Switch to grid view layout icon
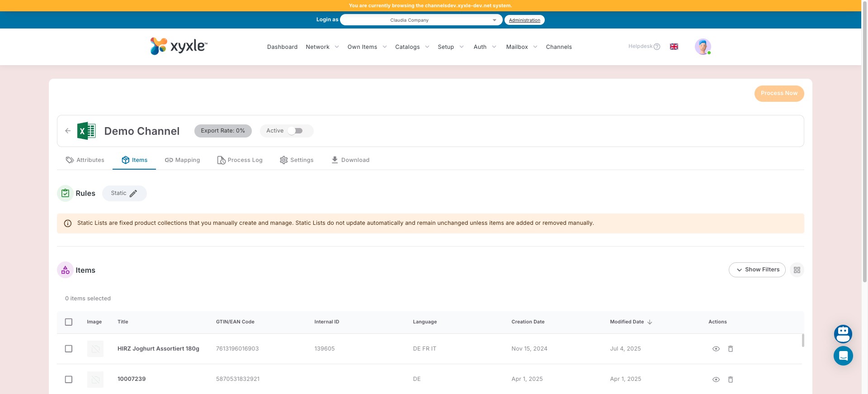Image resolution: width=868 pixels, height=394 pixels. coord(797,270)
